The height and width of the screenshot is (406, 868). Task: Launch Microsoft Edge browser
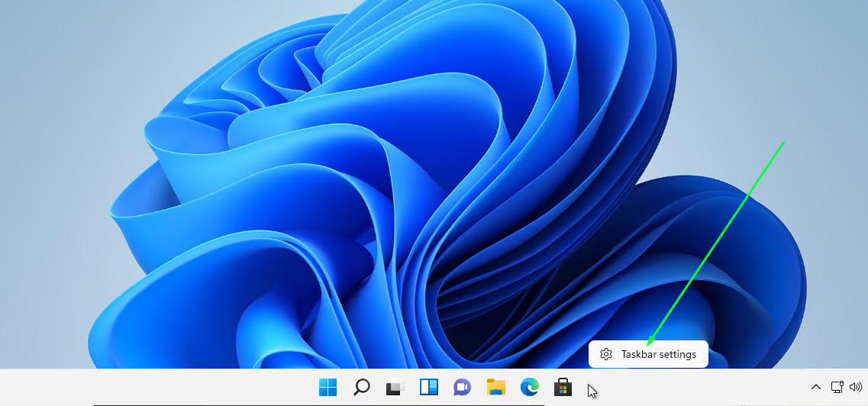529,388
